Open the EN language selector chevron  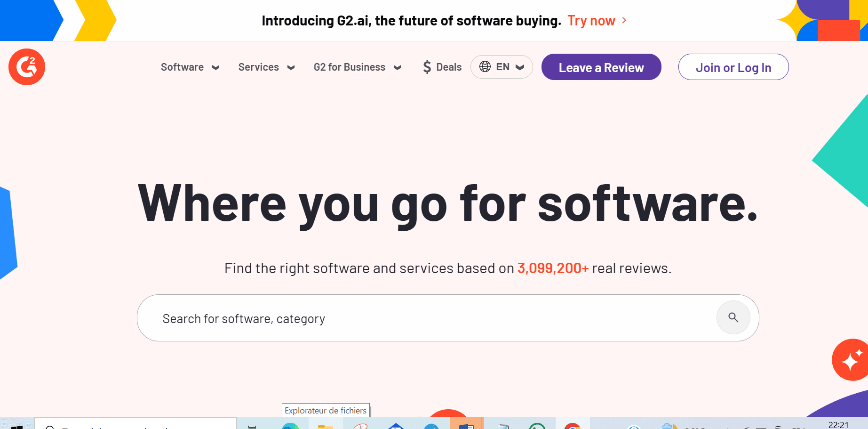(520, 67)
